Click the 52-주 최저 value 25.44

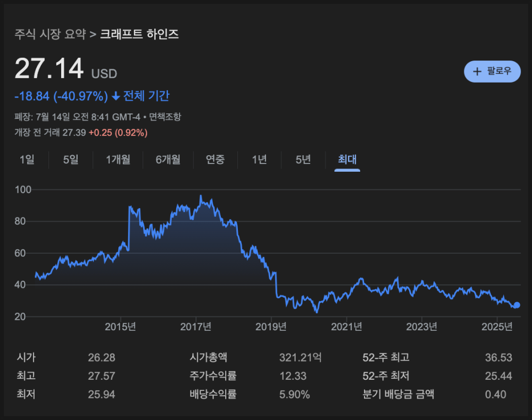498,376
